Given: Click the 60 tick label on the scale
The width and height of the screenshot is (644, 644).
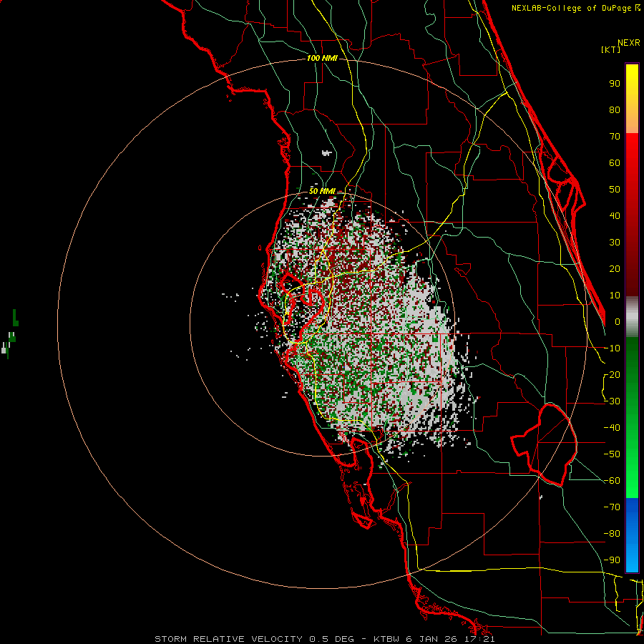Looking at the screenshot, I should [x=615, y=163].
